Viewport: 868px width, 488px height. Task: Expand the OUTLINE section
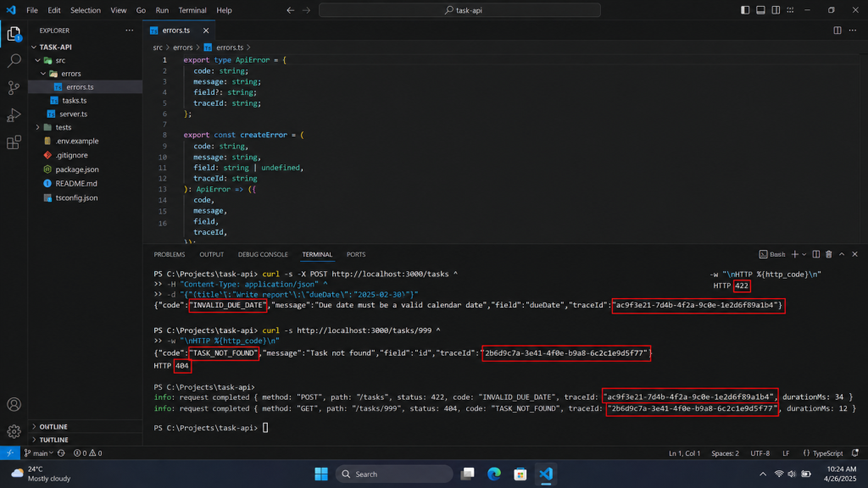point(34,427)
